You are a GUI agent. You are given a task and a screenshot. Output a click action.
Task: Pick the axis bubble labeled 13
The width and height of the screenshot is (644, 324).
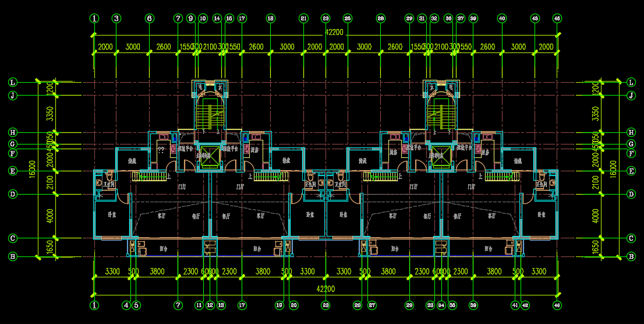pos(221,305)
